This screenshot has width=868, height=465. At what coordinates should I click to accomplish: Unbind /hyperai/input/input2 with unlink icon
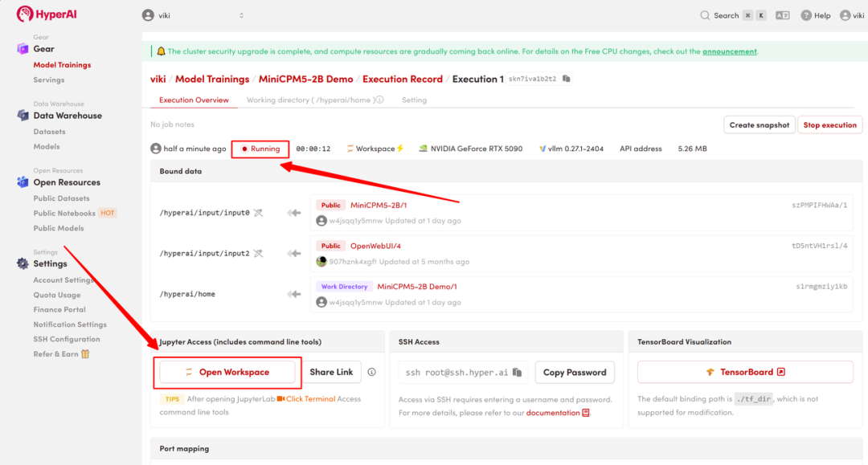(x=259, y=253)
